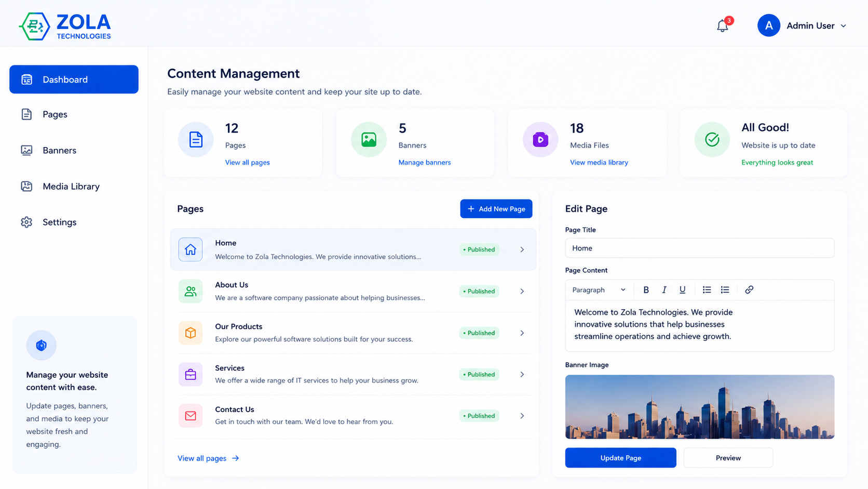Viewport: 868px width, 489px height.
Task: Select the Contact Us page title
Action: [x=235, y=409]
